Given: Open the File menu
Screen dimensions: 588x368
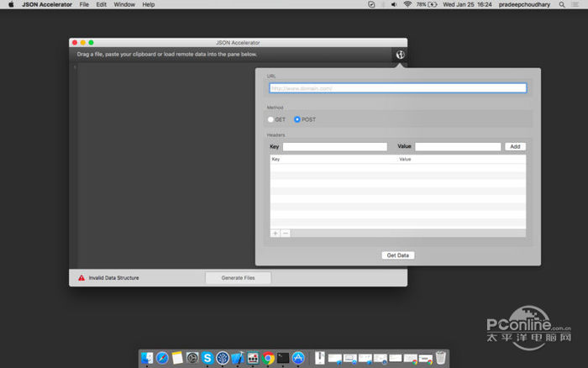Looking at the screenshot, I should [84, 4].
